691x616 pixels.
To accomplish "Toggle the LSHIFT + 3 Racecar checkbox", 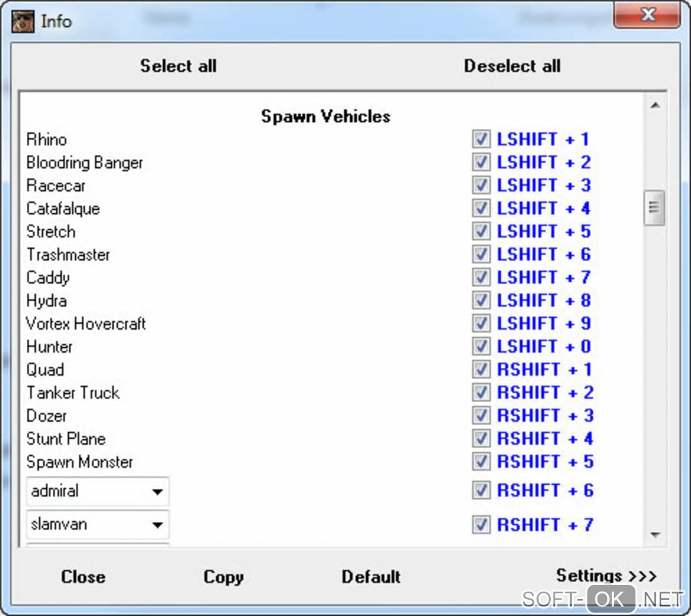I will point(481,185).
